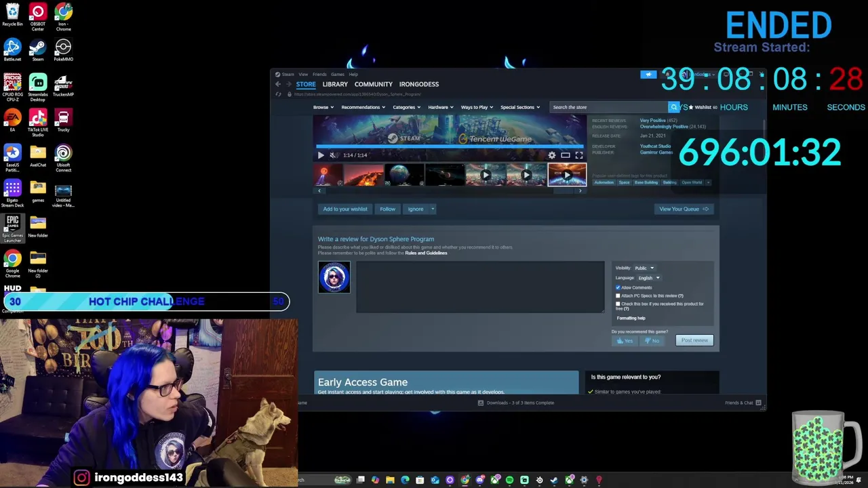Open Downloads manager in Steam footer
This screenshot has width=868, height=488.
click(x=516, y=403)
